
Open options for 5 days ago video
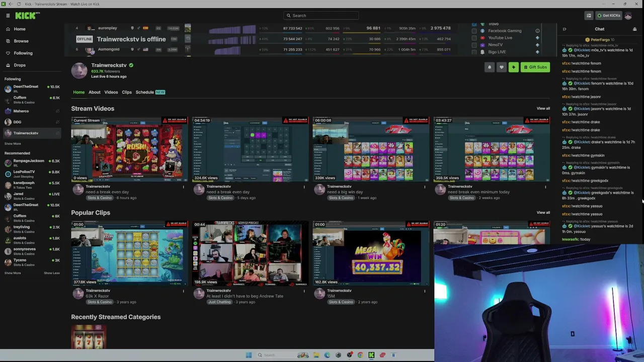coord(304,187)
